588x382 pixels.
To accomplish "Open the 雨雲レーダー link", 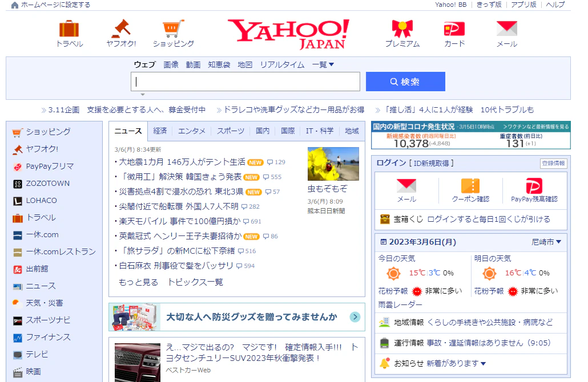I will (x=400, y=305).
